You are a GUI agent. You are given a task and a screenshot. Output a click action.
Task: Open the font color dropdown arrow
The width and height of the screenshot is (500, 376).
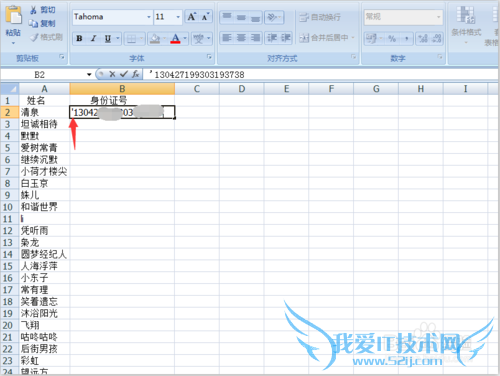pyautogui.click(x=185, y=39)
